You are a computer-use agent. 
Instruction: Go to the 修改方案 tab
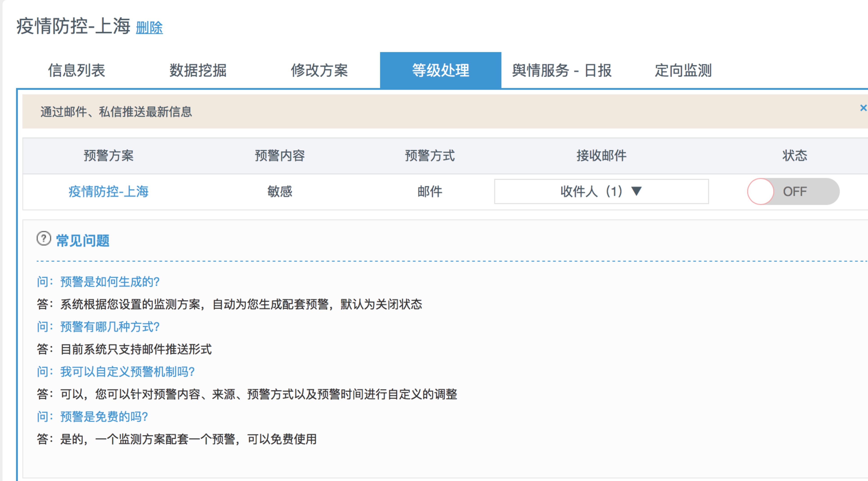319,70
